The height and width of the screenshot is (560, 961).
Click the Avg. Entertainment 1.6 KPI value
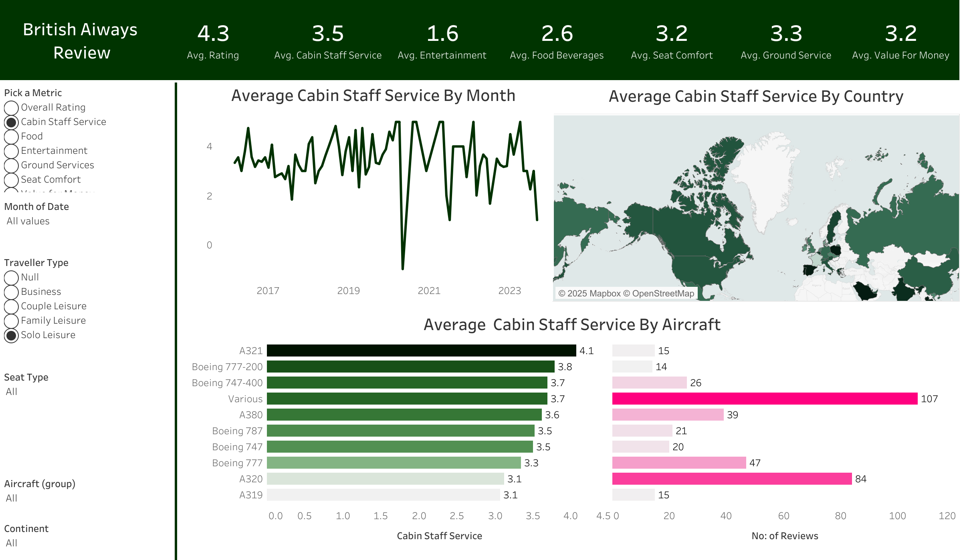(x=442, y=33)
